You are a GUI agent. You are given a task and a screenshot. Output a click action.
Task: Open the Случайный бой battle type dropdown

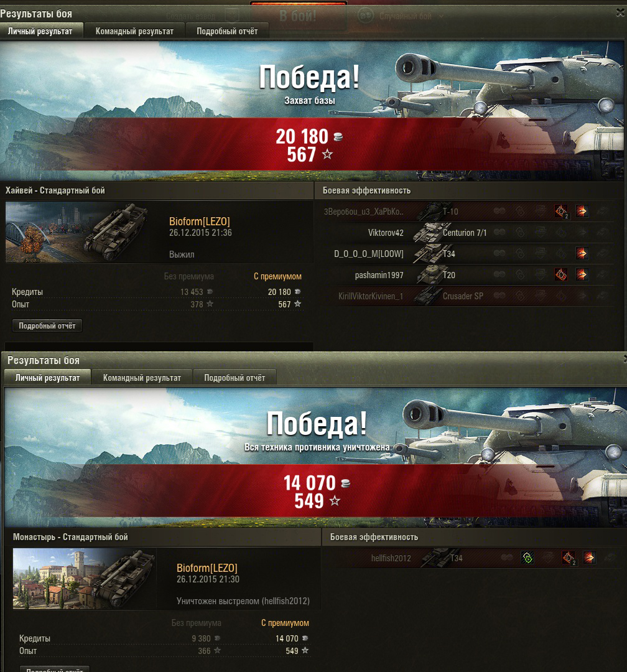click(404, 16)
